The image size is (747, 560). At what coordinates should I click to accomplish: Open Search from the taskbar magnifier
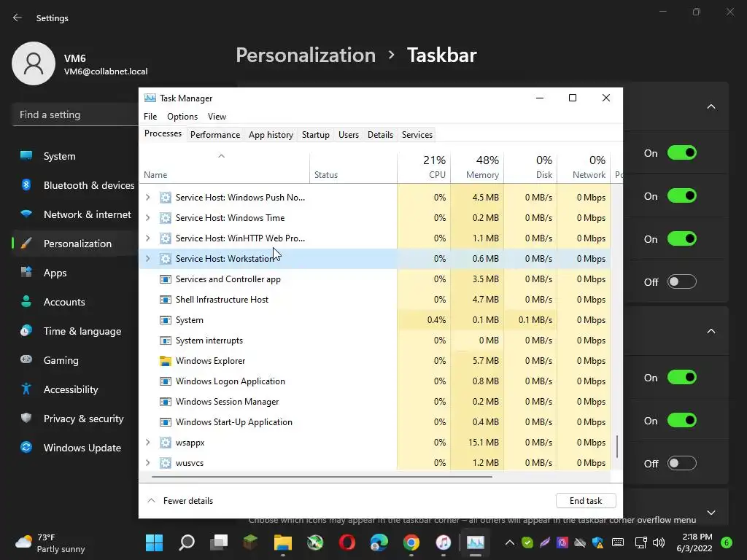click(x=186, y=542)
